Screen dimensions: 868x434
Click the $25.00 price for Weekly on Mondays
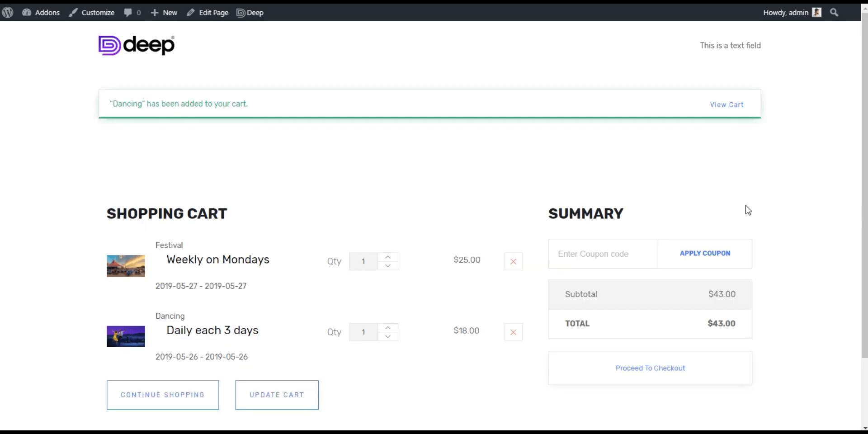(x=467, y=260)
